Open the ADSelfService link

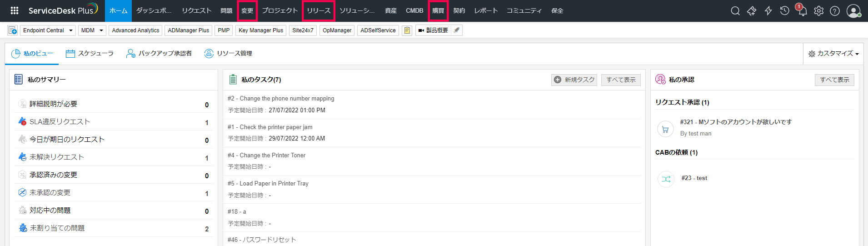coord(378,30)
